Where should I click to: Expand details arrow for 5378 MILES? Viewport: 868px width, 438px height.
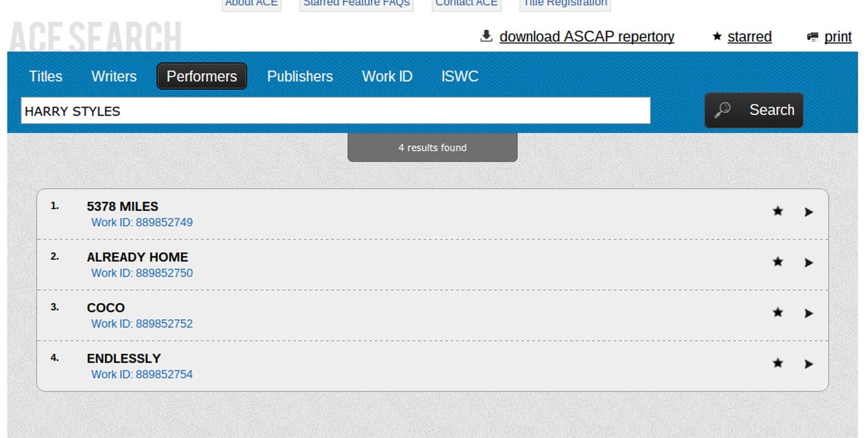(x=808, y=212)
